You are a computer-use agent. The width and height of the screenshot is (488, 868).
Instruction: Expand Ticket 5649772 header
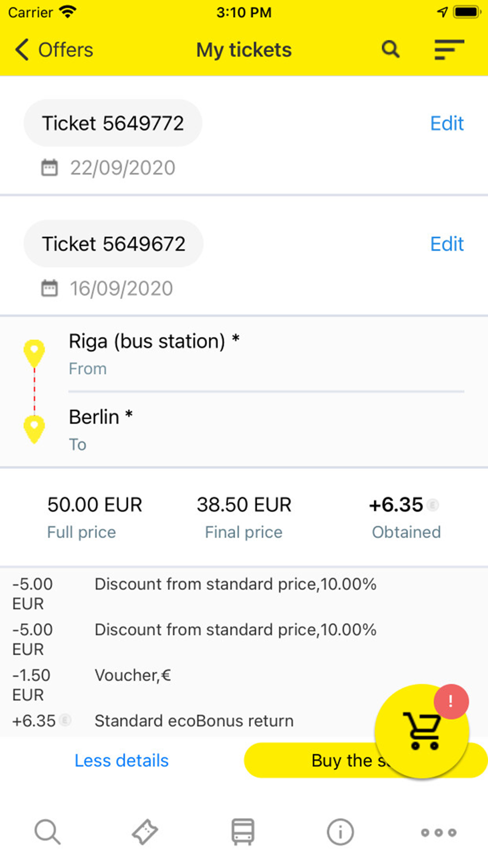[113, 124]
